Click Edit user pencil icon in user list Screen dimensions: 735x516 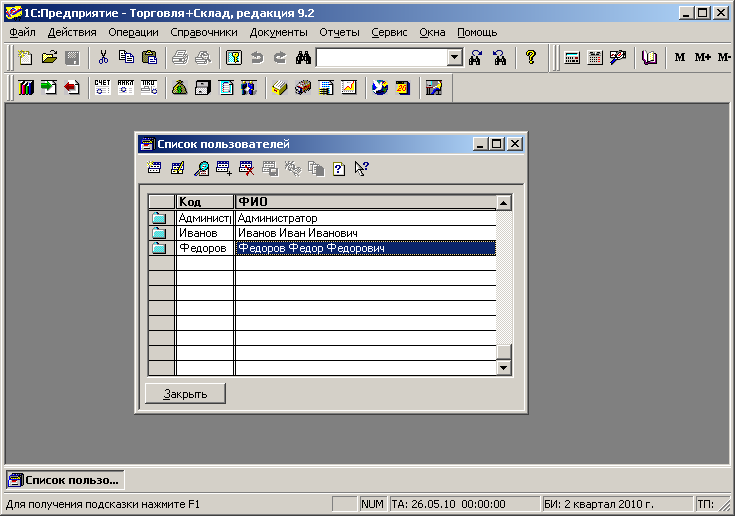tap(178, 168)
